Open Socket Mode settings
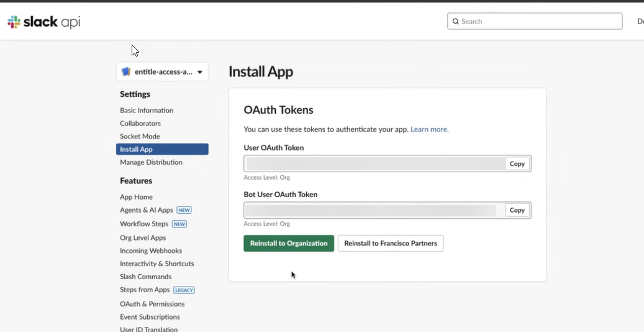644x332 pixels. click(x=140, y=136)
